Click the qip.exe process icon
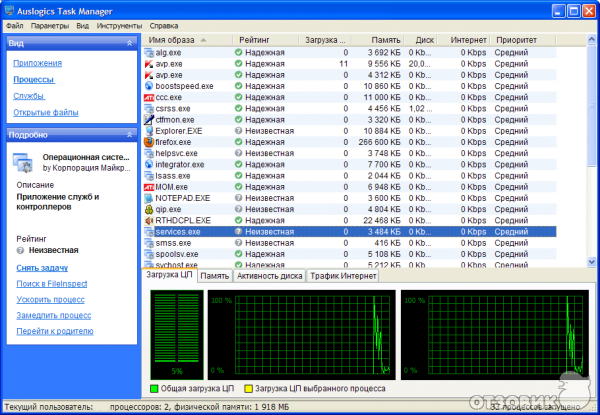Image resolution: width=600 pixels, height=415 pixels. point(148,209)
